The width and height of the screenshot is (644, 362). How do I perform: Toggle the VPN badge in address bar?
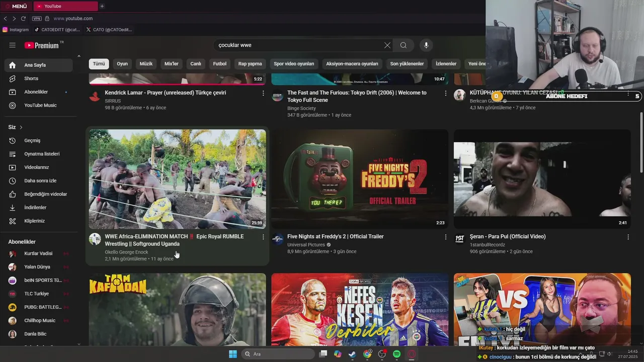[37, 19]
